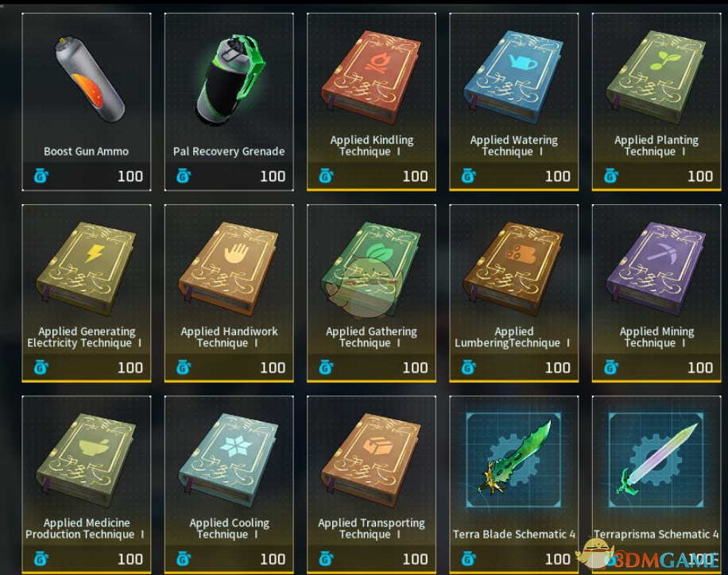Choose the Medicine Production Technique book
Screen dimensions: 728x575
87,484
